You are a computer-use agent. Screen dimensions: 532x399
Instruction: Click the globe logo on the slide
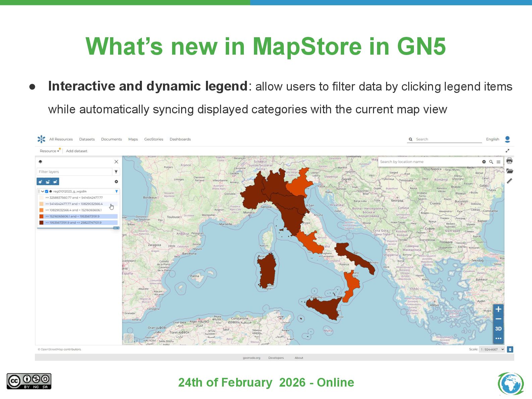[511, 384]
